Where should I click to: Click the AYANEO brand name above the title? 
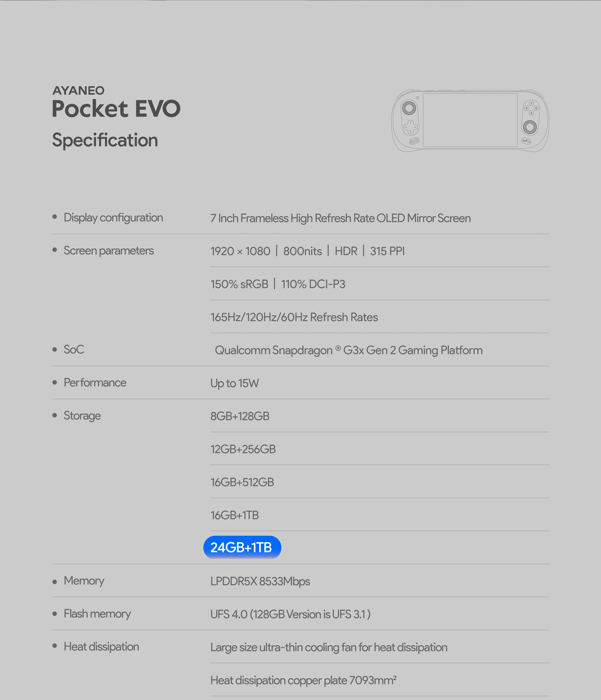pos(79,90)
